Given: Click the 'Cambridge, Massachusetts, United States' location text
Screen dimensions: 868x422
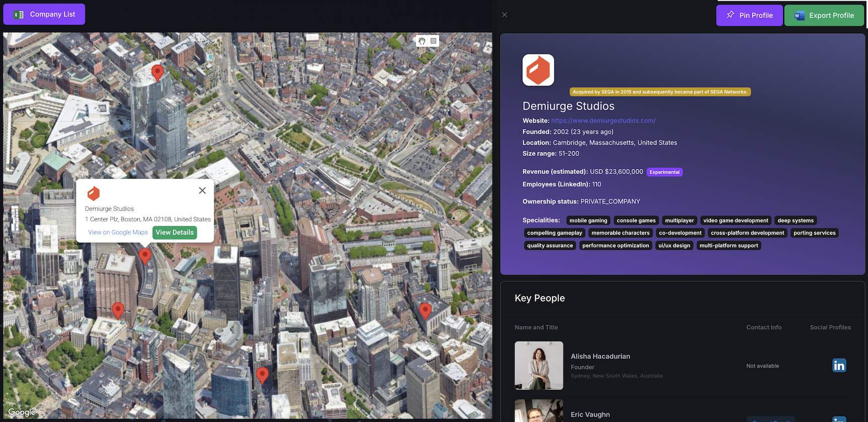Looking at the screenshot, I should (x=615, y=143).
